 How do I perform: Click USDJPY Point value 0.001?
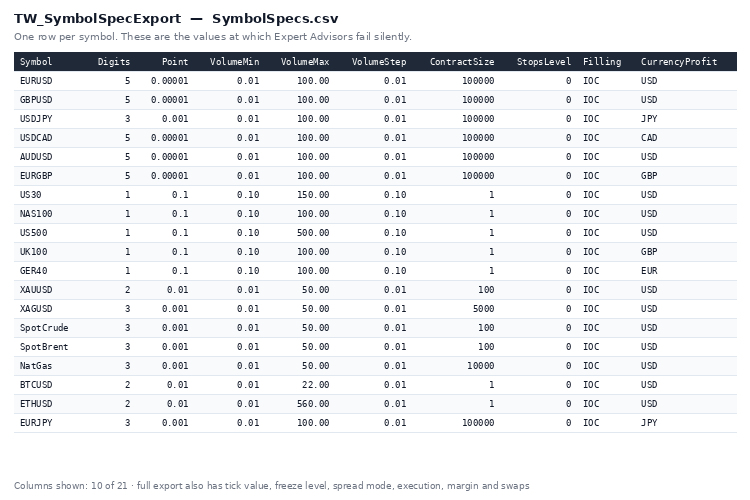pyautogui.click(x=175, y=119)
